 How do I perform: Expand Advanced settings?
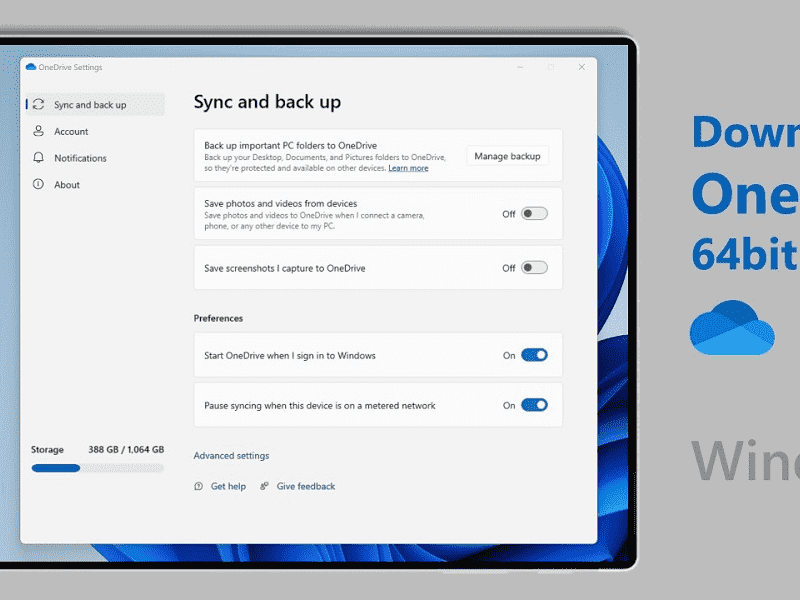[x=231, y=455]
